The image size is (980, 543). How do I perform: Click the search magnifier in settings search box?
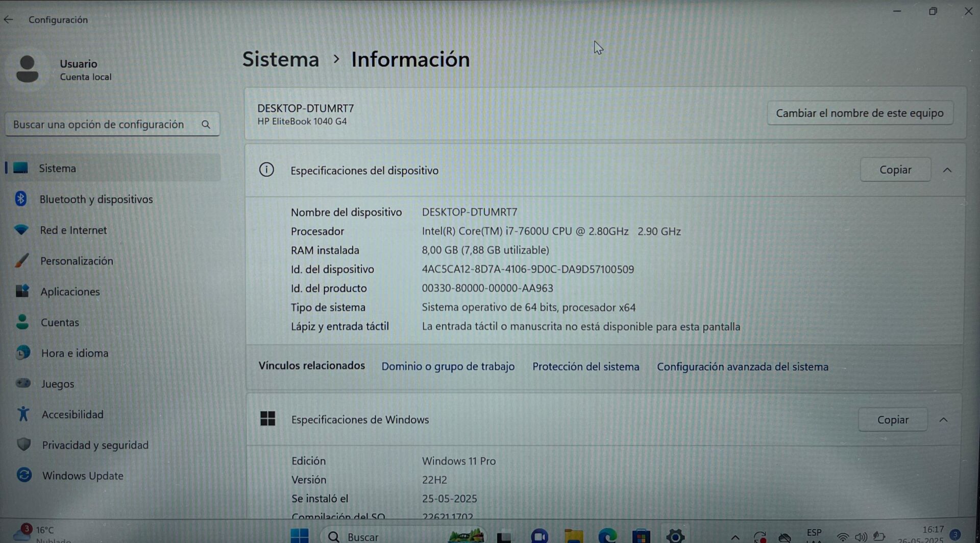pyautogui.click(x=206, y=125)
